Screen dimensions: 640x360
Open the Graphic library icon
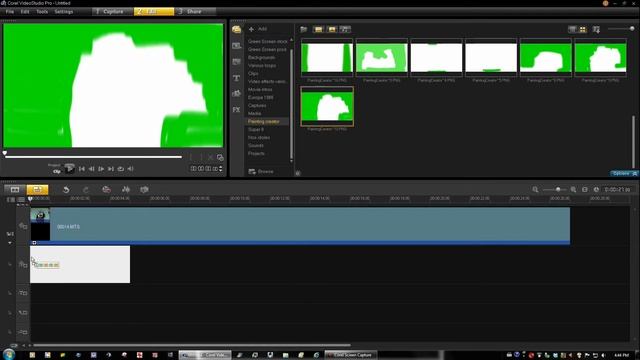click(x=236, y=93)
